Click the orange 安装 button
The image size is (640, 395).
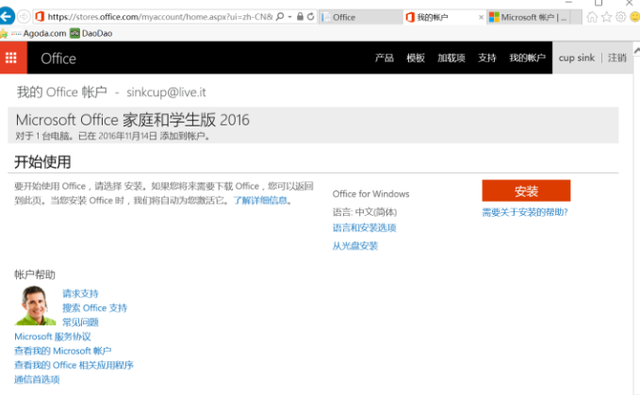tap(526, 191)
